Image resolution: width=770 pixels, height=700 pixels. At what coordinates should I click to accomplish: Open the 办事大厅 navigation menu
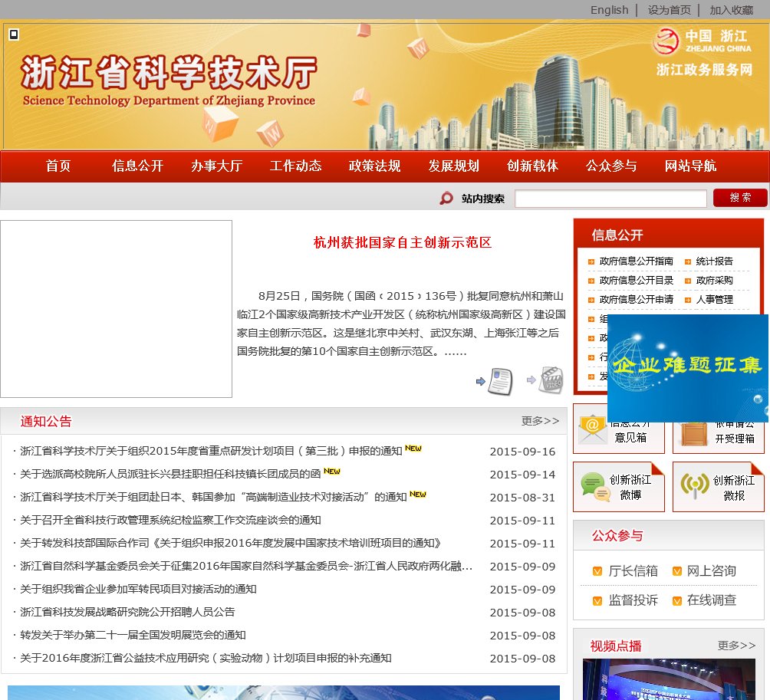click(x=216, y=166)
